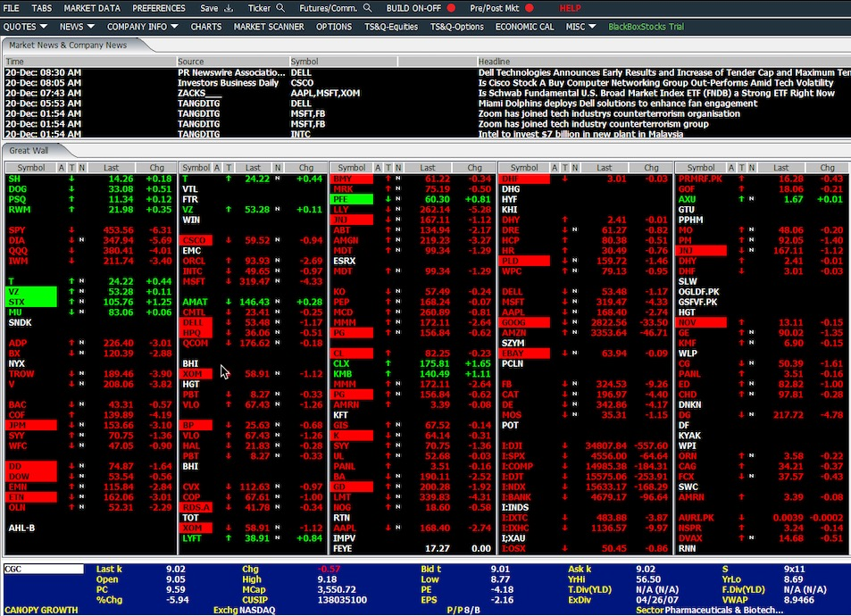Click the Futures/Comm. search magnifier icon
The image size is (851, 616).
pyautogui.click(x=367, y=8)
